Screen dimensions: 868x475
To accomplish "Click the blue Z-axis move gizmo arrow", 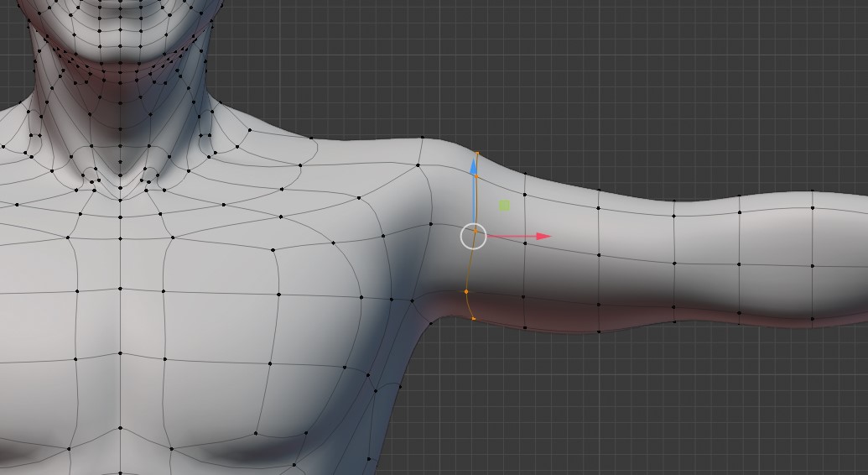I will point(474,191).
